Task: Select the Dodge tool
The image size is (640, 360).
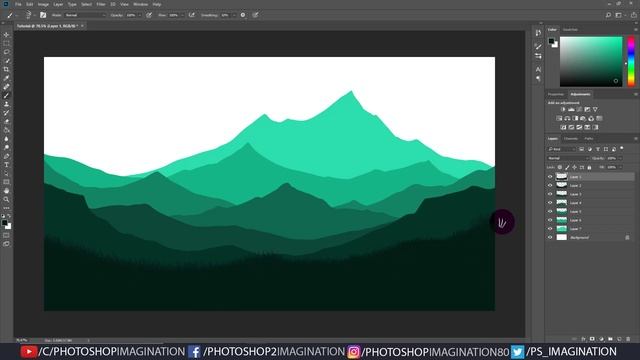Action: click(6, 147)
